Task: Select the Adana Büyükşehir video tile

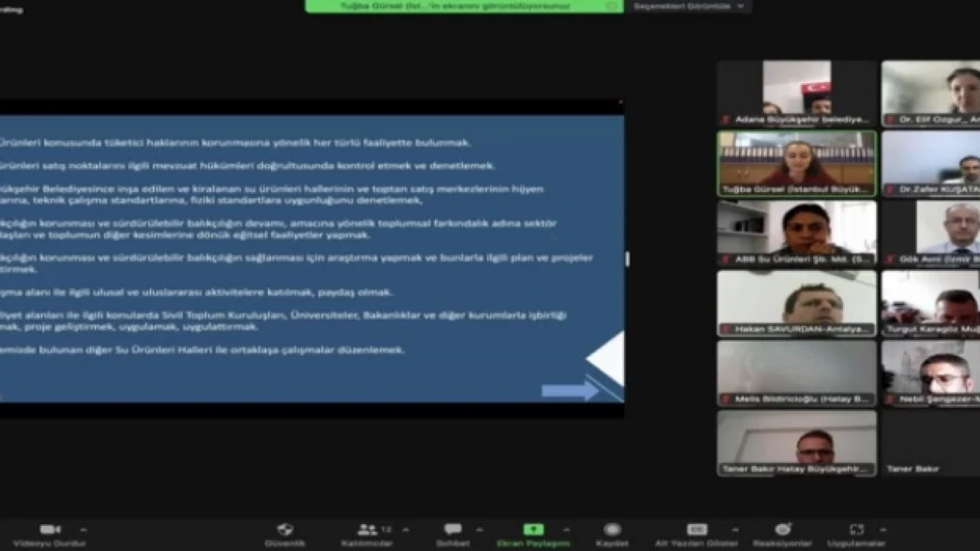Action: [x=796, y=93]
